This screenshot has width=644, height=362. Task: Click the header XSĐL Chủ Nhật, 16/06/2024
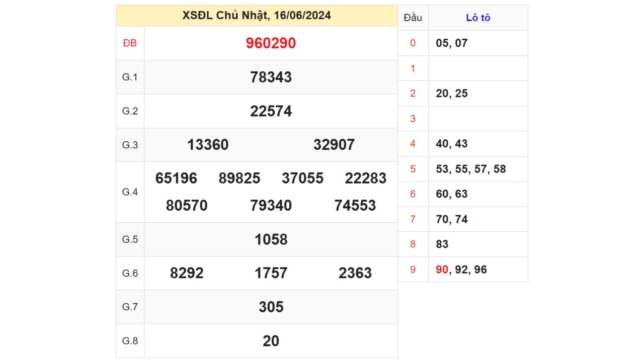click(257, 16)
